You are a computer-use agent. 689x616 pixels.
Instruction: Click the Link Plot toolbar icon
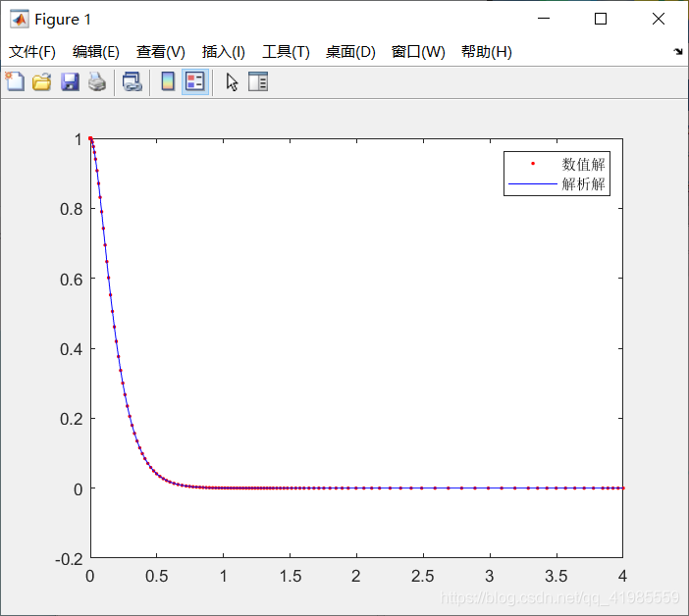(132, 81)
